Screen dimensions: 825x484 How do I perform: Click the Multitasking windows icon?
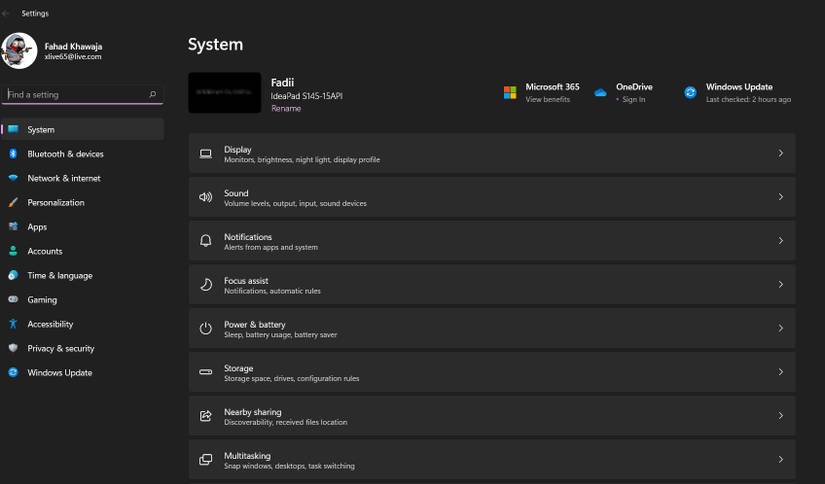click(x=206, y=460)
